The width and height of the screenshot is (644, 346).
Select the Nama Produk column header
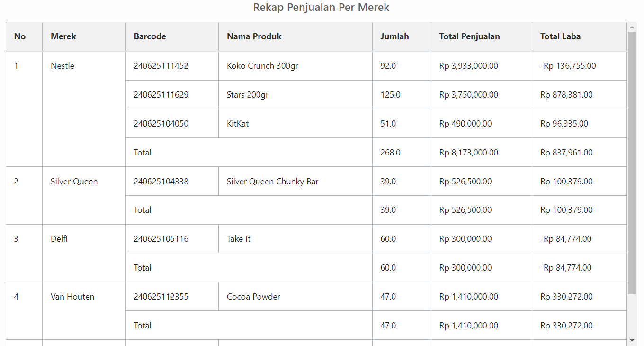pyautogui.click(x=254, y=36)
